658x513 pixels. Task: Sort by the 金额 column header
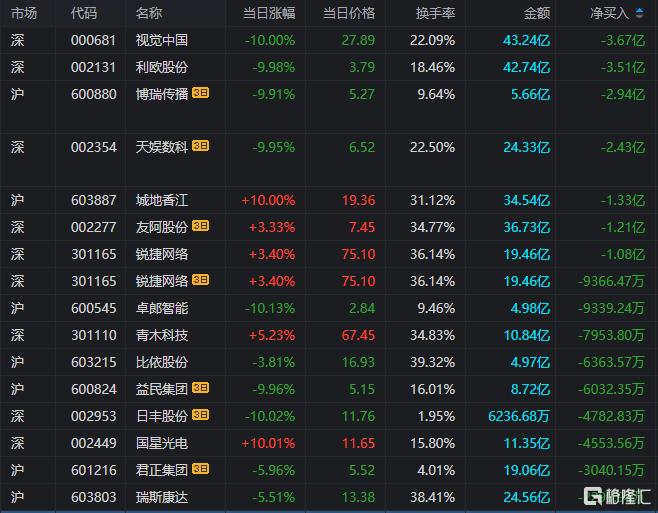coord(537,13)
